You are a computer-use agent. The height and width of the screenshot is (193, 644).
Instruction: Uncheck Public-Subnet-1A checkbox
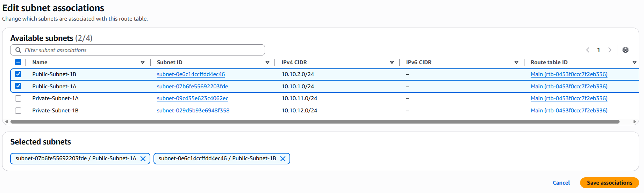[18, 86]
